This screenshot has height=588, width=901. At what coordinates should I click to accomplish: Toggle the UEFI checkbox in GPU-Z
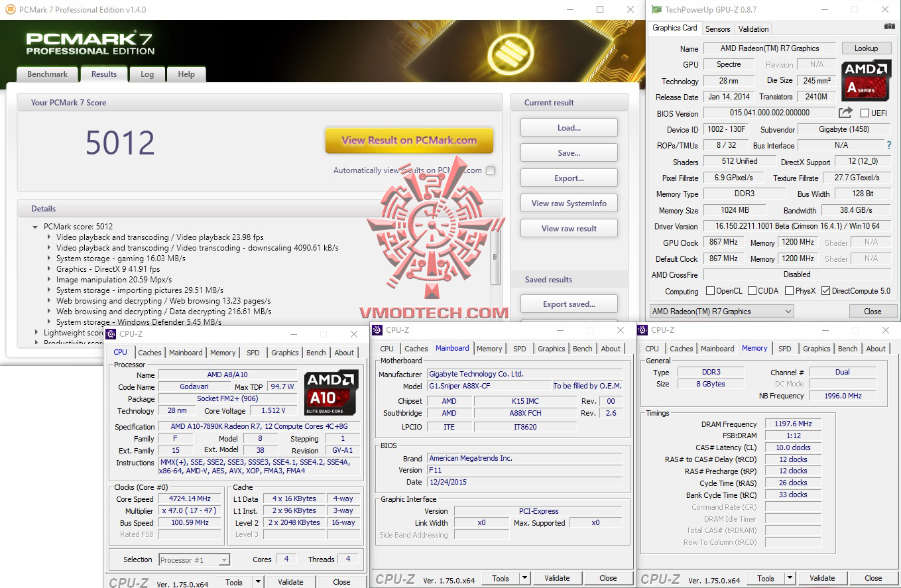(865, 113)
